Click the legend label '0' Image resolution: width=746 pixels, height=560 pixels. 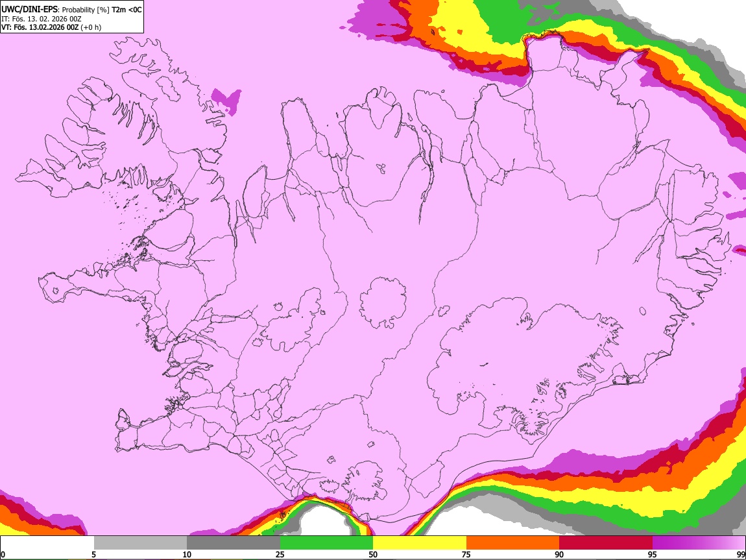point(3,555)
